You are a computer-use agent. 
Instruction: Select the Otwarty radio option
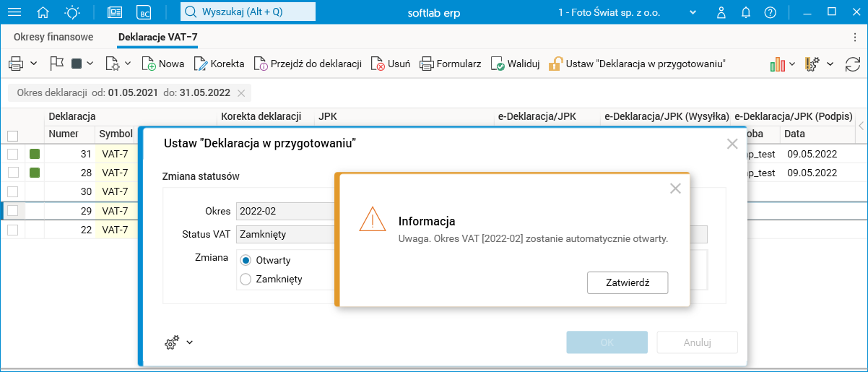tap(246, 260)
